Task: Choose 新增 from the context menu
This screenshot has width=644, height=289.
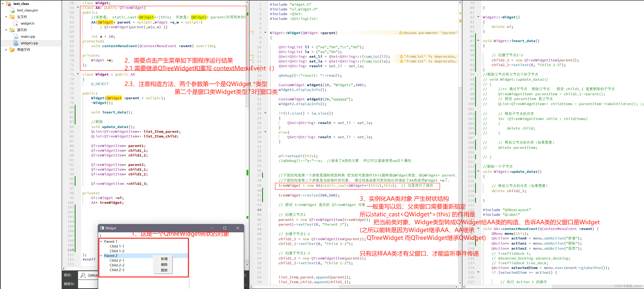Action: point(164,259)
